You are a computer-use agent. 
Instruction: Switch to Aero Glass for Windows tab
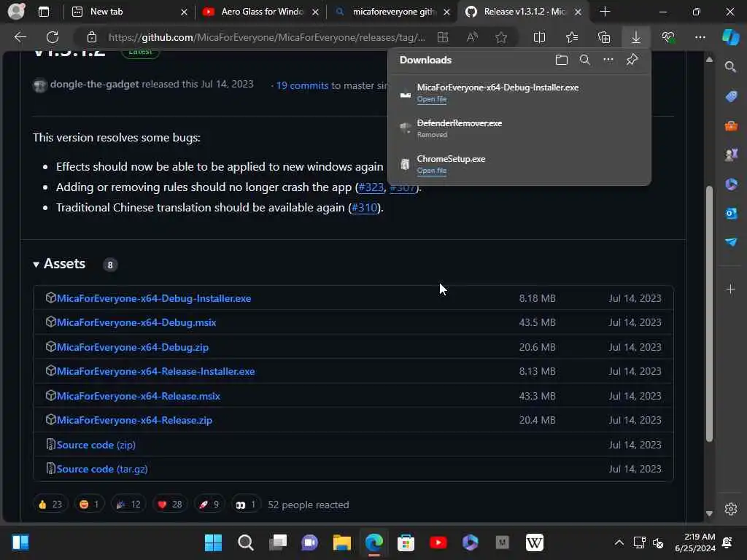click(x=260, y=12)
